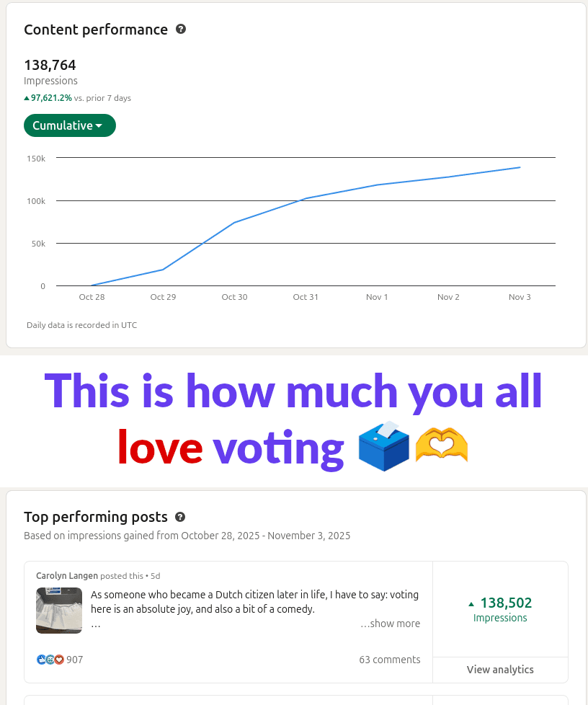The width and height of the screenshot is (588, 705).
Task: Expand the truncated ellipsis in the post text
Action: (x=94, y=624)
